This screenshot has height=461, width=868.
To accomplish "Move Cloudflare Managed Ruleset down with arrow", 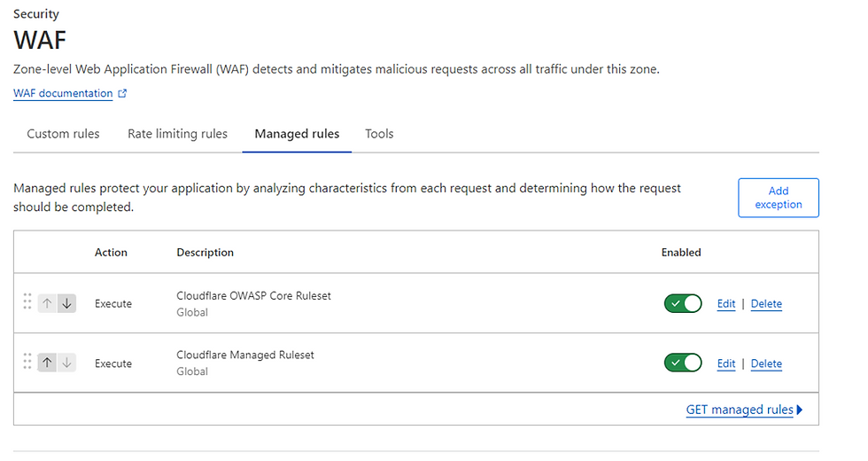I will pyautogui.click(x=66, y=363).
